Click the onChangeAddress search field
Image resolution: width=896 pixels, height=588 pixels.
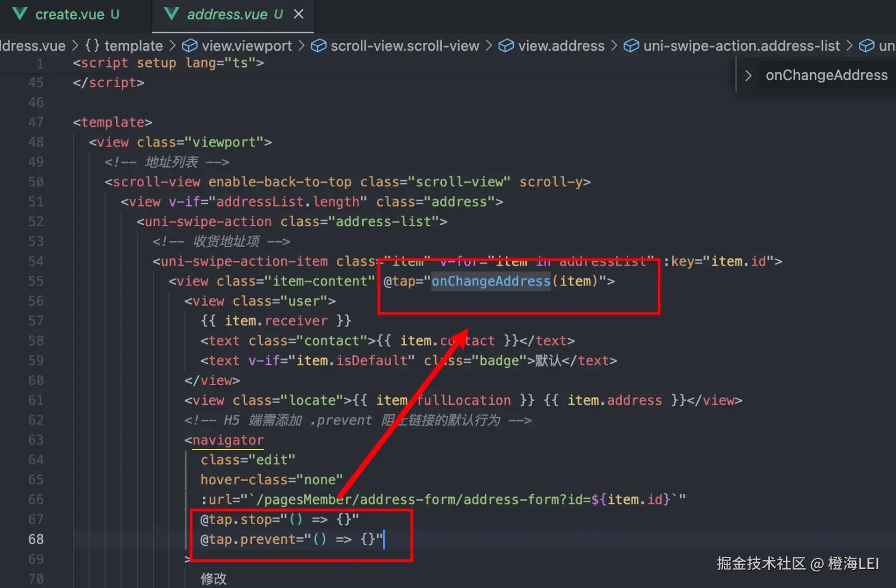(827, 75)
